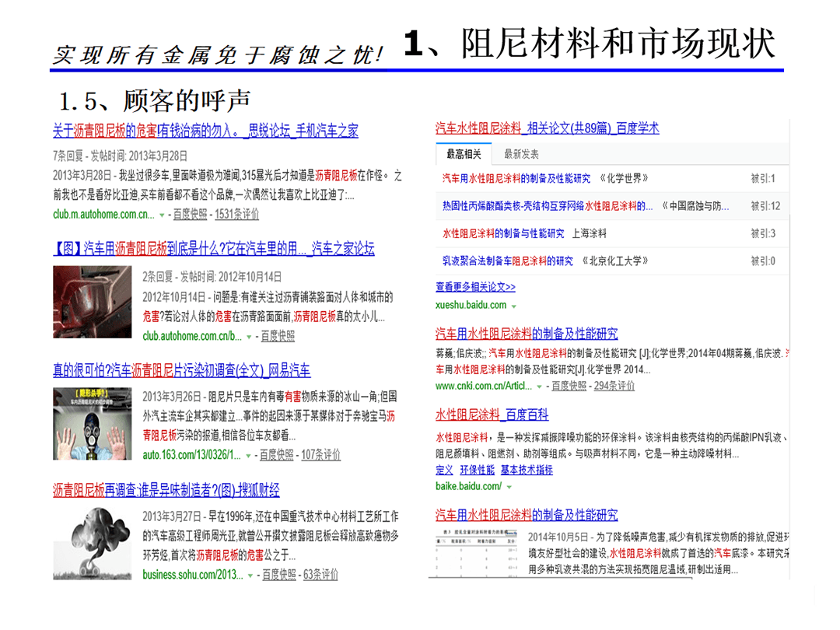Open 汽车水性阻尼涂料_相关论文 百度学术 link
This screenshot has width=840, height=630.
point(547,128)
